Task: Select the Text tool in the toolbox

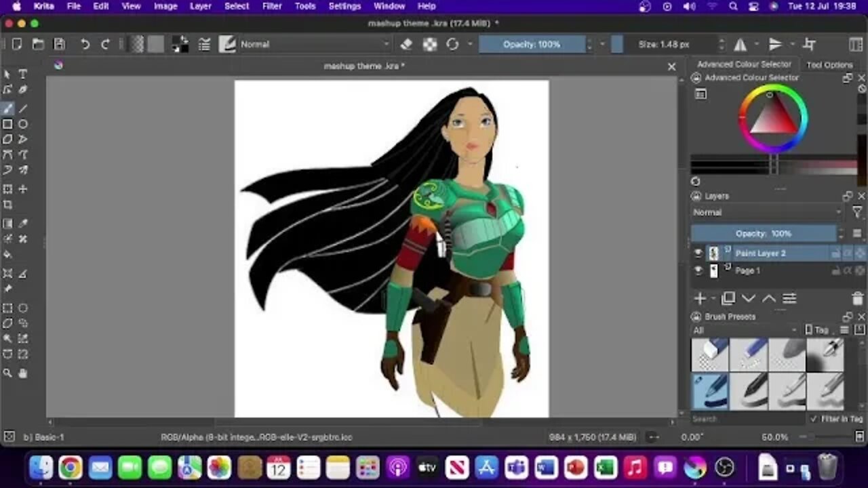Action: 23,74
